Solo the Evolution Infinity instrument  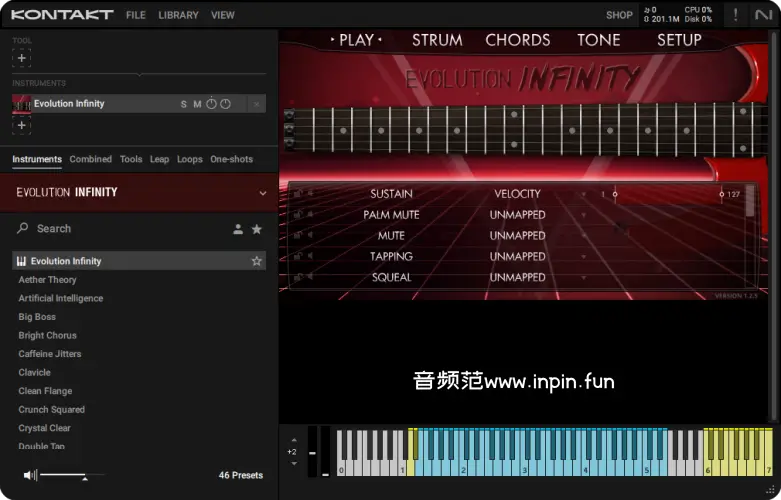pos(184,104)
